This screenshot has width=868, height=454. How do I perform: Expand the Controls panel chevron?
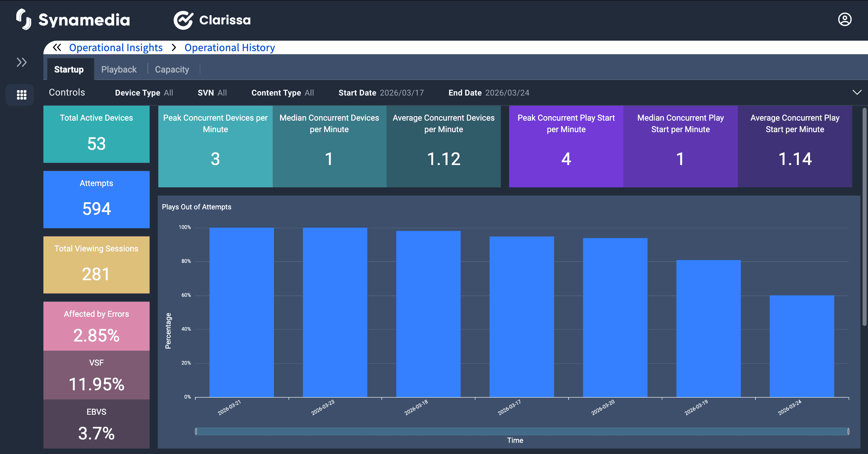pos(857,92)
